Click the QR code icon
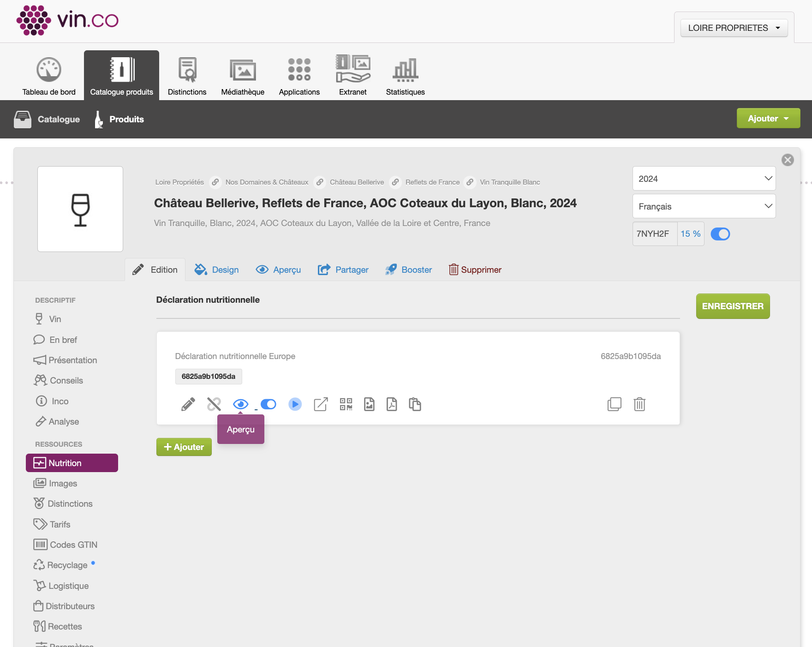Image resolution: width=812 pixels, height=647 pixels. pos(346,404)
